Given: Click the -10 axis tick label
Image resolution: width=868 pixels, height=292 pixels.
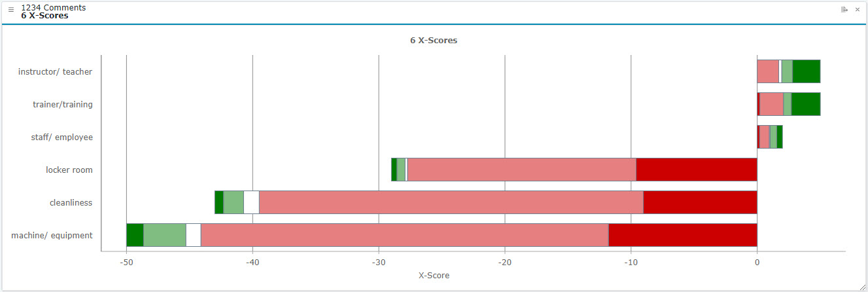Looking at the screenshot, I should pos(631,261).
